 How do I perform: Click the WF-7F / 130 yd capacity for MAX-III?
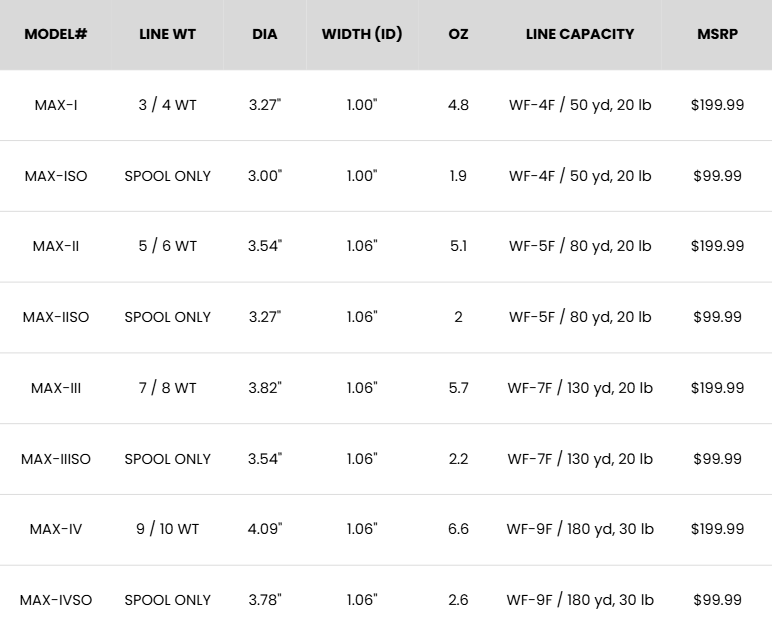[x=580, y=388]
